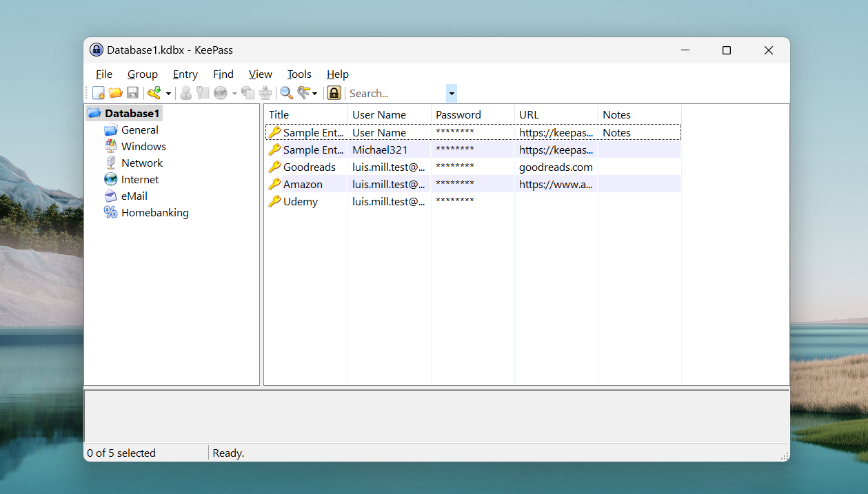
Task: Create a new database via toolbar icon
Action: point(98,92)
